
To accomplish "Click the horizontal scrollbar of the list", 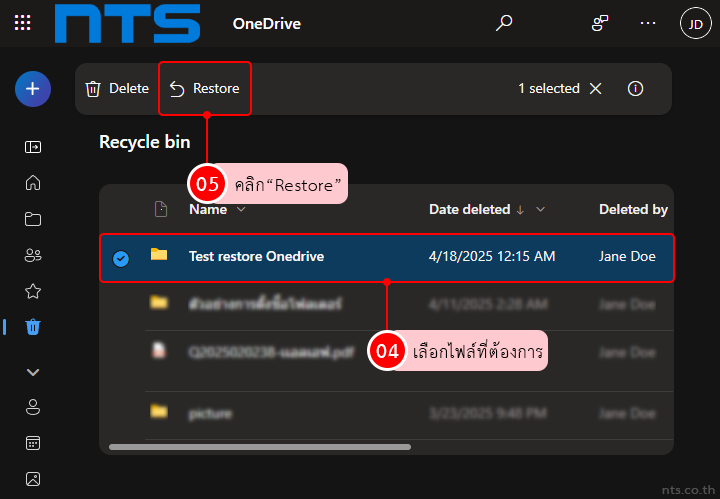I will tap(260, 447).
